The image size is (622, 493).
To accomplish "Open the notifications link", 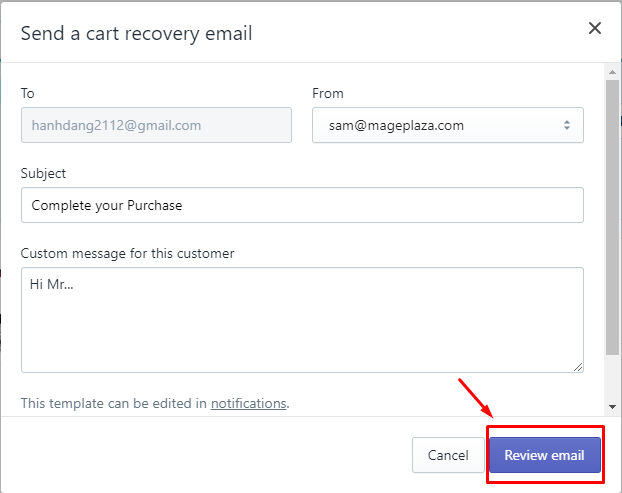I will pos(248,403).
